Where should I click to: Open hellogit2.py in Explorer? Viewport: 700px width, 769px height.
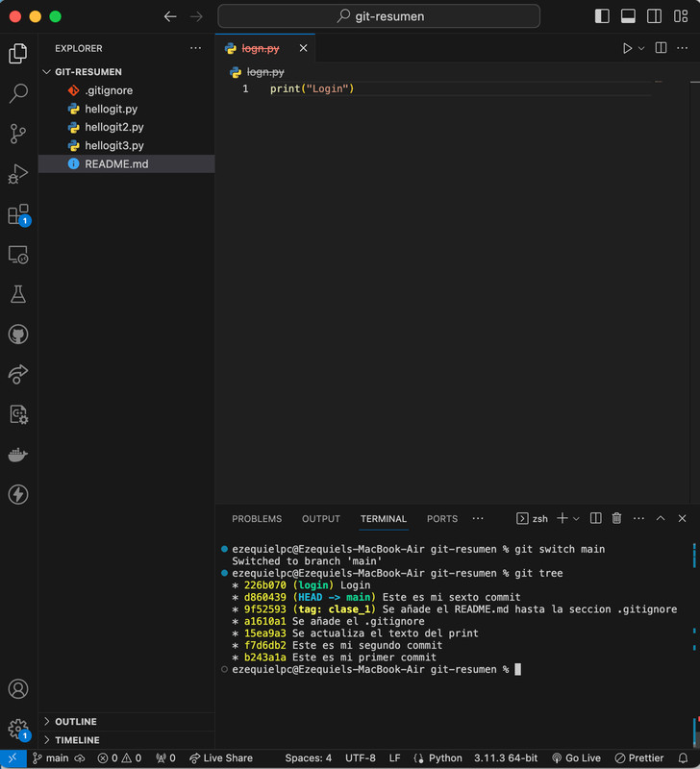tap(127, 127)
